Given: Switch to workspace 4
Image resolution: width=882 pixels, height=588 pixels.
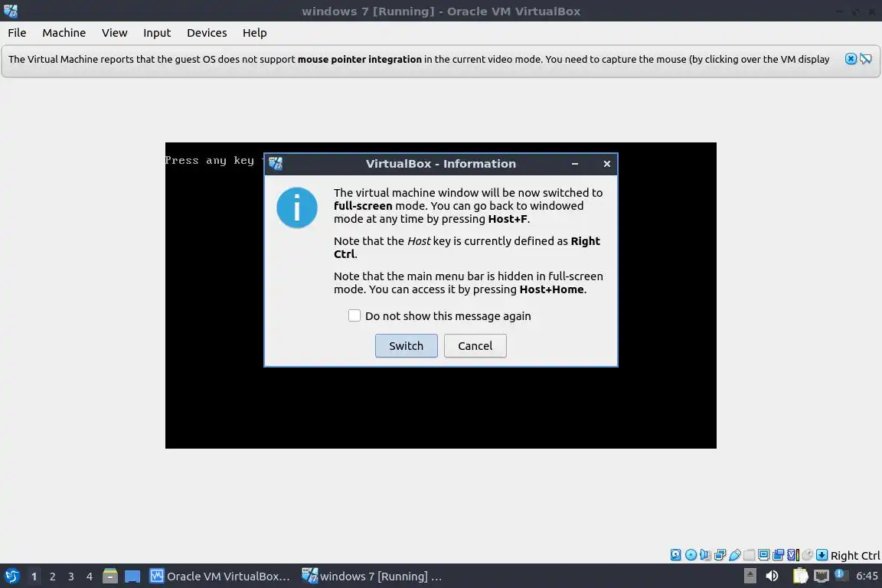Looking at the screenshot, I should [90, 577].
